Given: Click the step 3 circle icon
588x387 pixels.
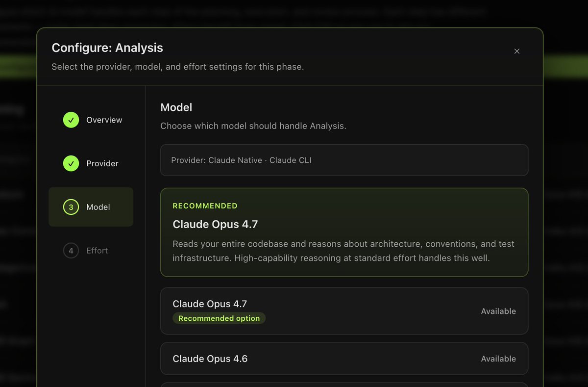Looking at the screenshot, I should pos(71,207).
